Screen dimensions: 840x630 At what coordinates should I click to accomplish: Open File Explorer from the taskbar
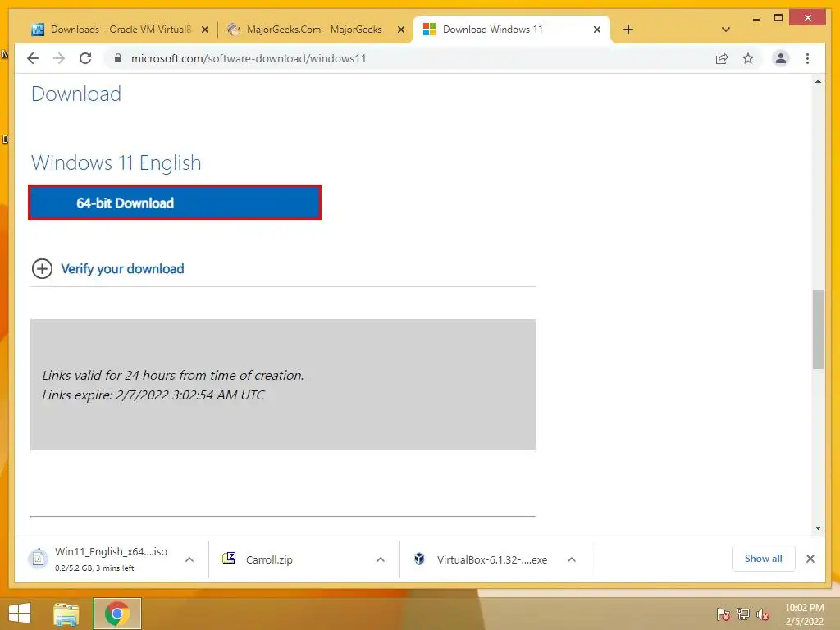pos(66,614)
